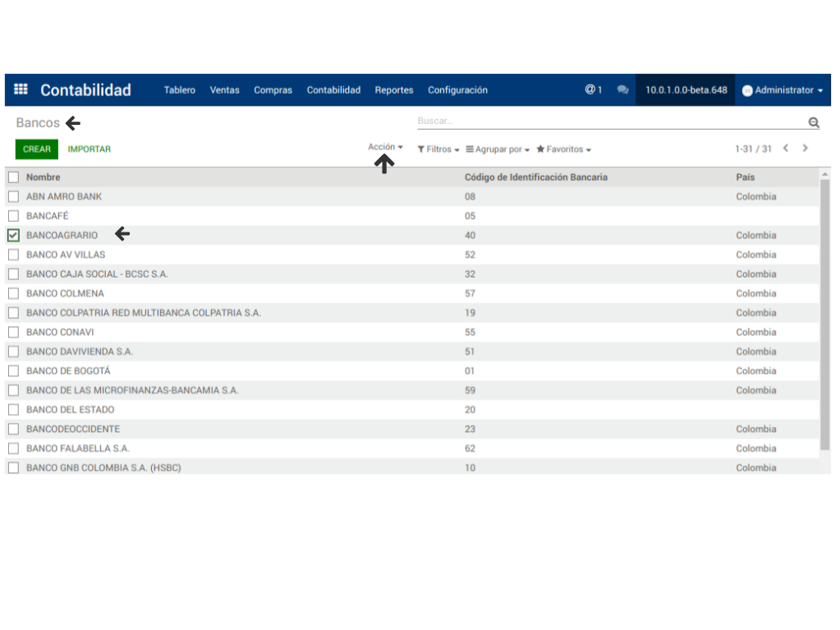Go to next page arrow

pyautogui.click(x=805, y=149)
